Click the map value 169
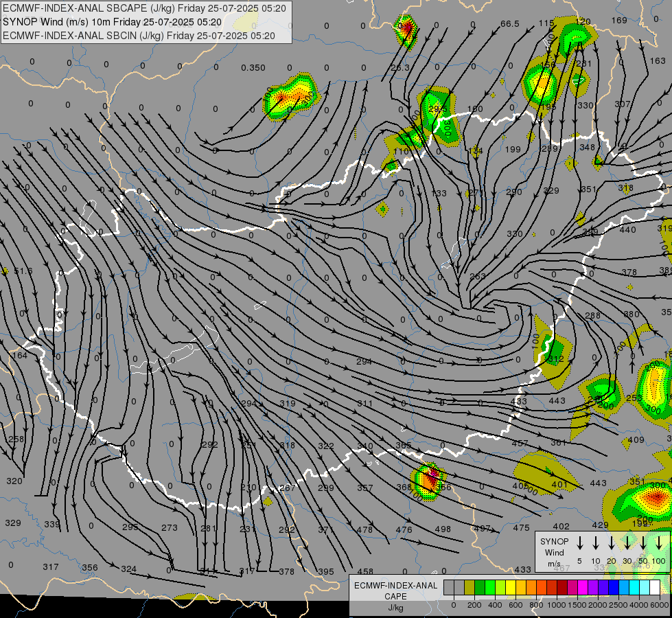Screen dimensions: 672x618 click(619, 20)
